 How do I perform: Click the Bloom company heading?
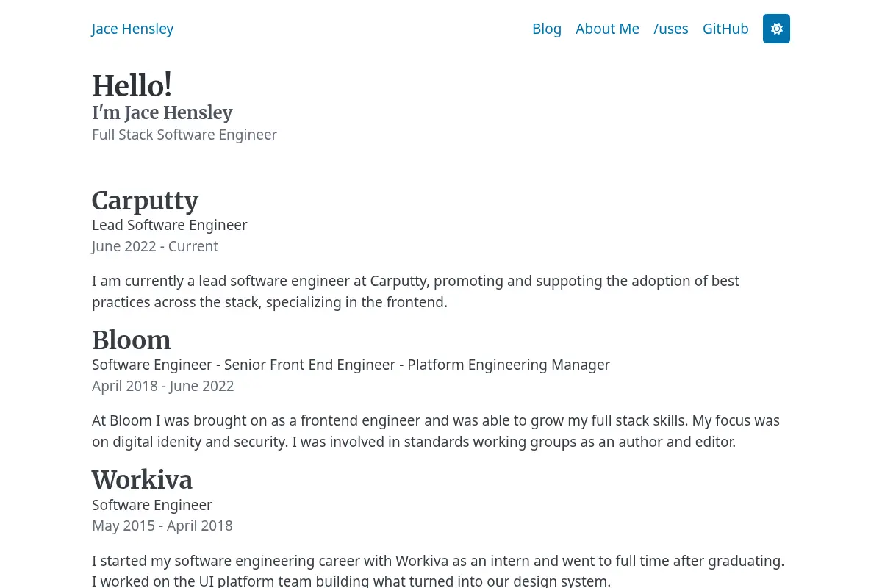(132, 340)
